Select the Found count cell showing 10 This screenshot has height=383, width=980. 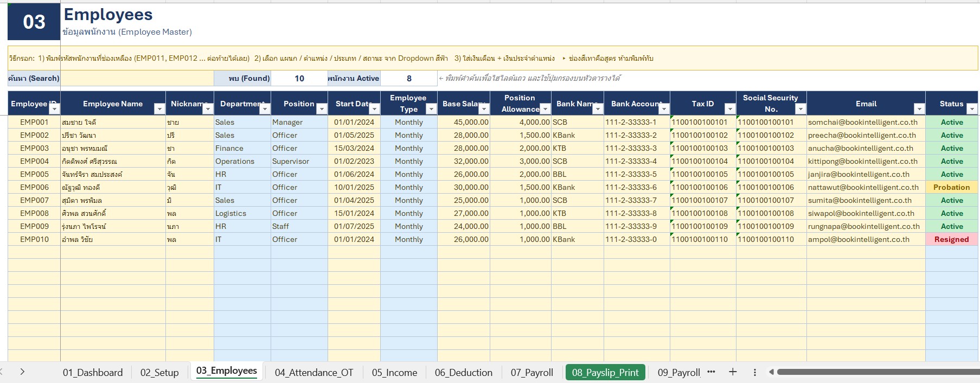[x=299, y=79]
